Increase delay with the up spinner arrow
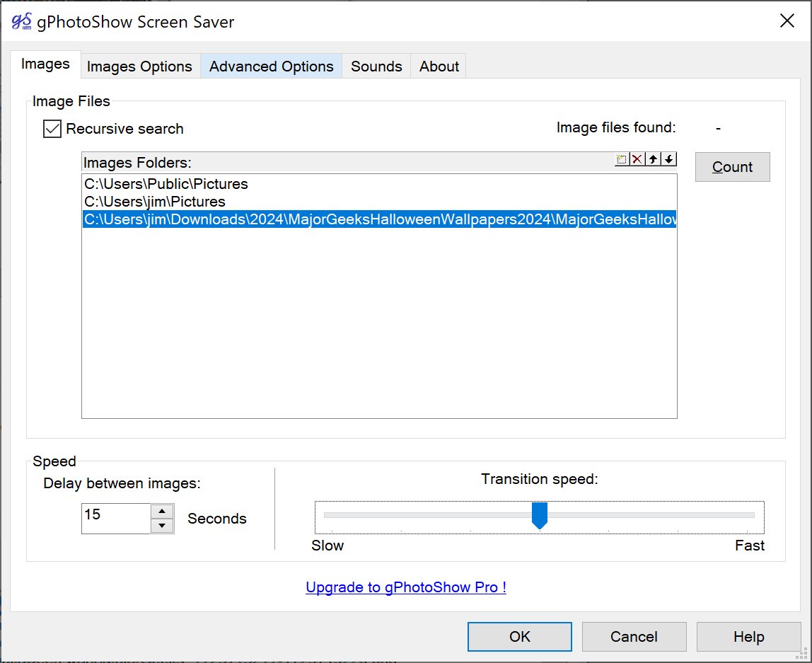Screen dimensions: 812x663 [x=163, y=512]
